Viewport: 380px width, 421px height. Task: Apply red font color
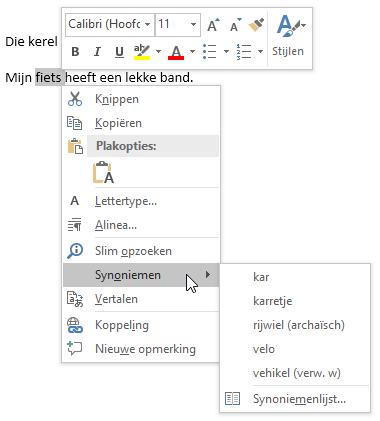(x=176, y=52)
